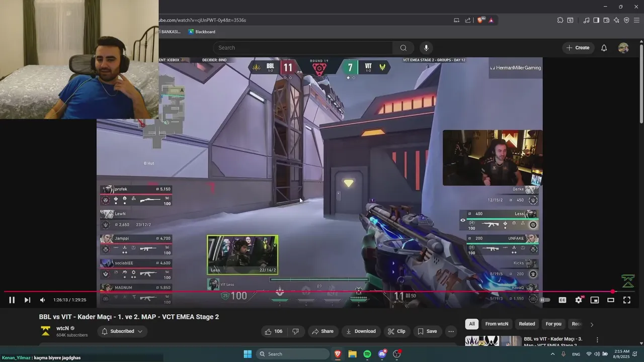This screenshot has height=362, width=644.
Task: Share the video
Action: [323, 331]
